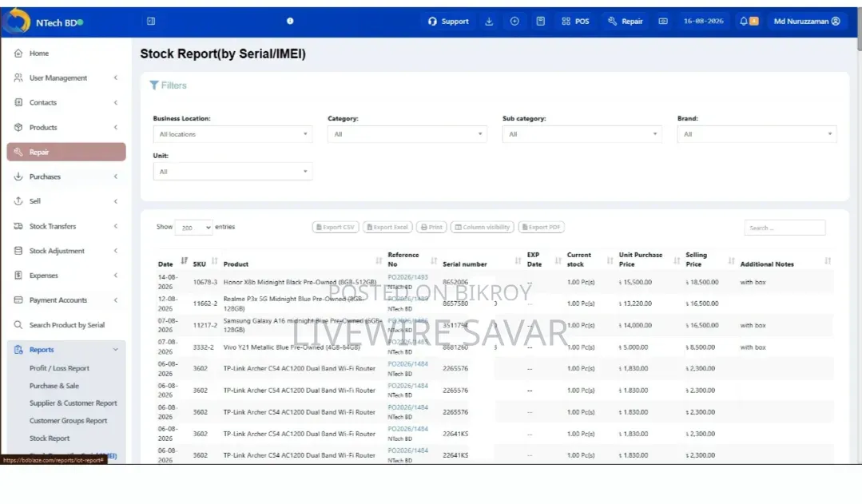
Task: Expand User Management chevron
Action: click(x=116, y=78)
